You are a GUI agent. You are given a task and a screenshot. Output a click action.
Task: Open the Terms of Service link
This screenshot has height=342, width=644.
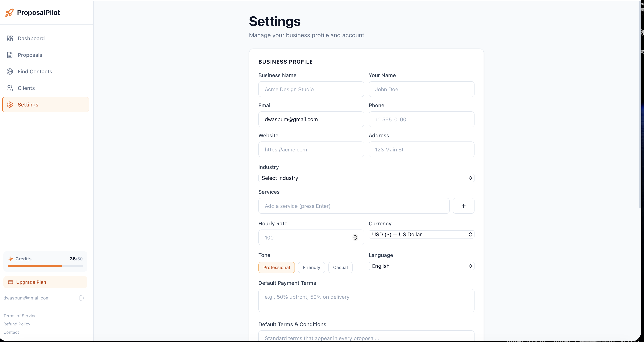(20, 316)
